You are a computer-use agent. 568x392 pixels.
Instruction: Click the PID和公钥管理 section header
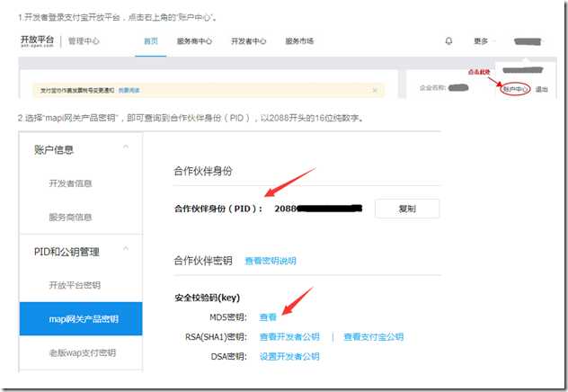[67, 252]
